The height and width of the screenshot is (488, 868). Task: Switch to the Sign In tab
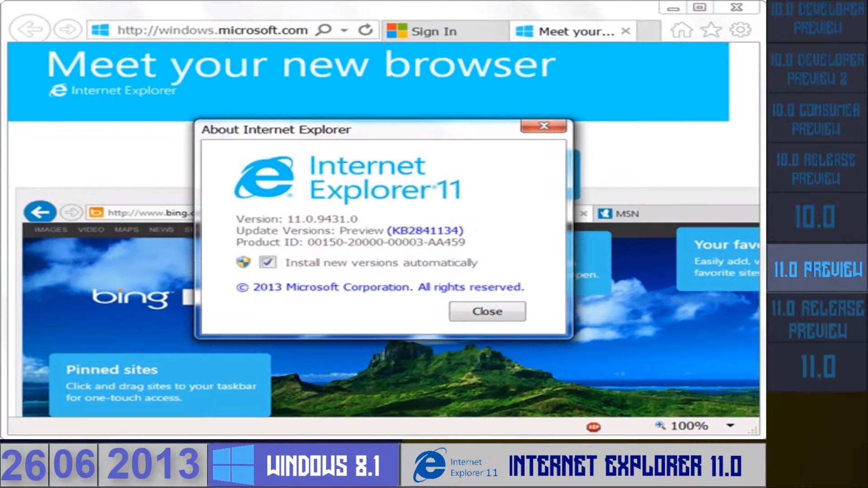tap(433, 31)
